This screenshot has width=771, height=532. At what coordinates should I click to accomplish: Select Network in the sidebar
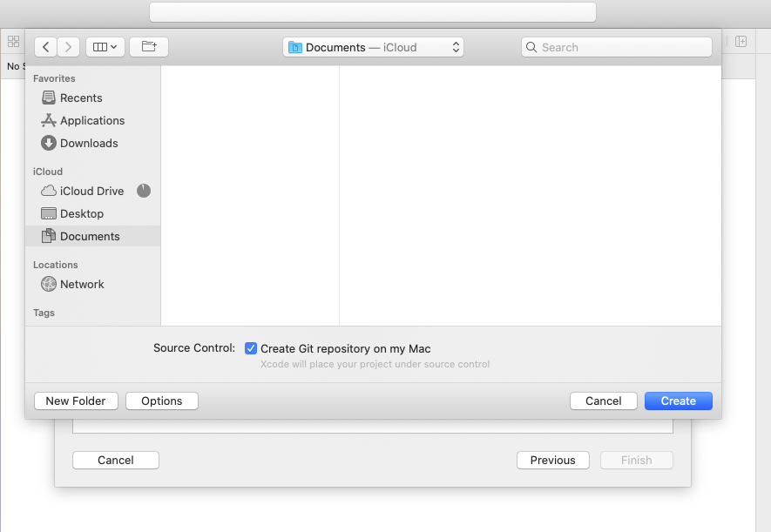point(92,284)
